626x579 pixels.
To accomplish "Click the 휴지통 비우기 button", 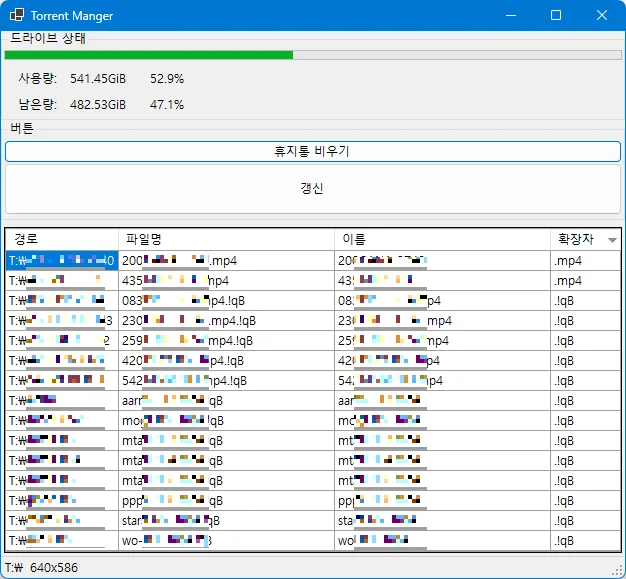I will tap(313, 151).
